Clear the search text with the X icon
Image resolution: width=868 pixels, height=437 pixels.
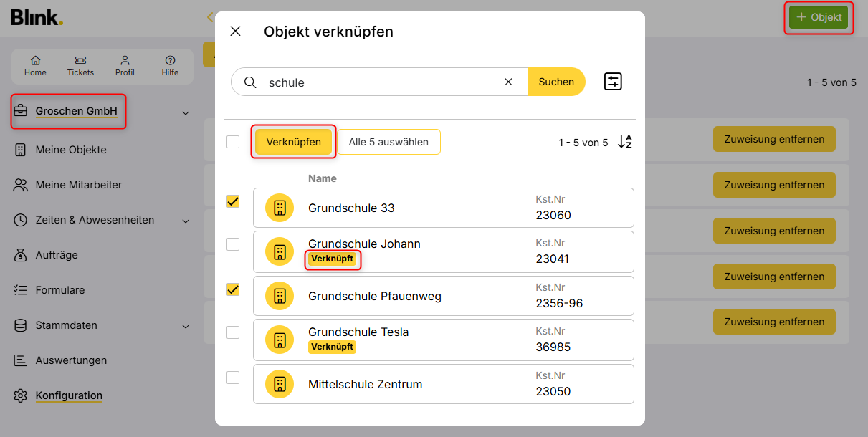tap(508, 82)
